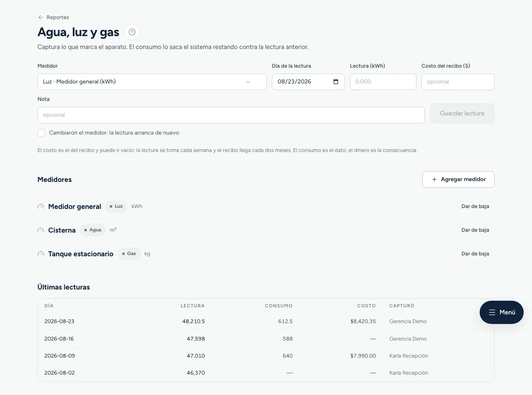
Task: Focus the Costo del recibo input
Action: [x=458, y=82]
